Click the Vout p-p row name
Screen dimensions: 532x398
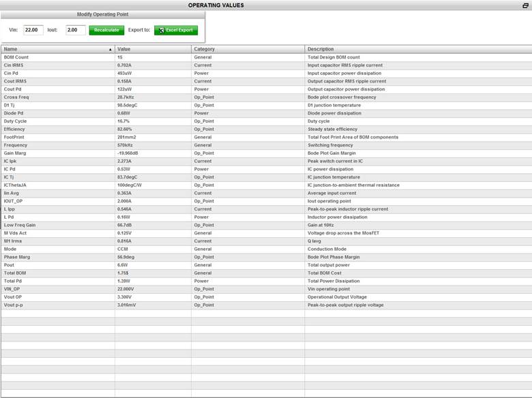[14, 305]
